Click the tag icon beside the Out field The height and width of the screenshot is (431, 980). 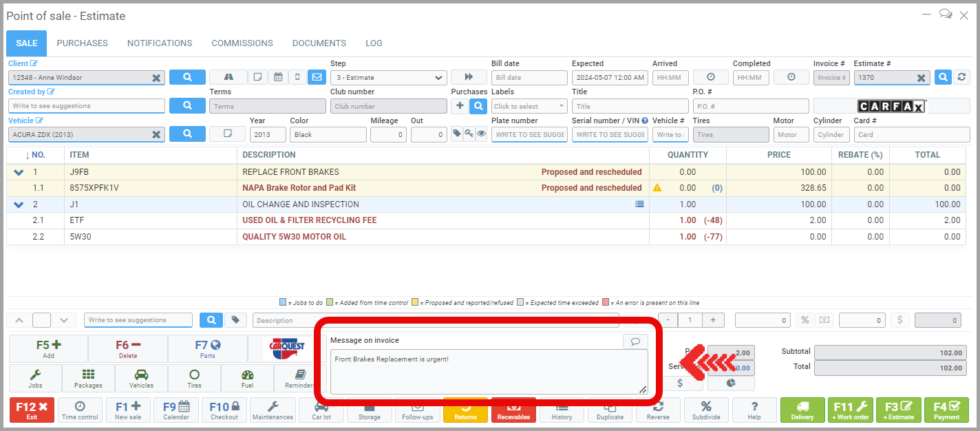pos(456,134)
